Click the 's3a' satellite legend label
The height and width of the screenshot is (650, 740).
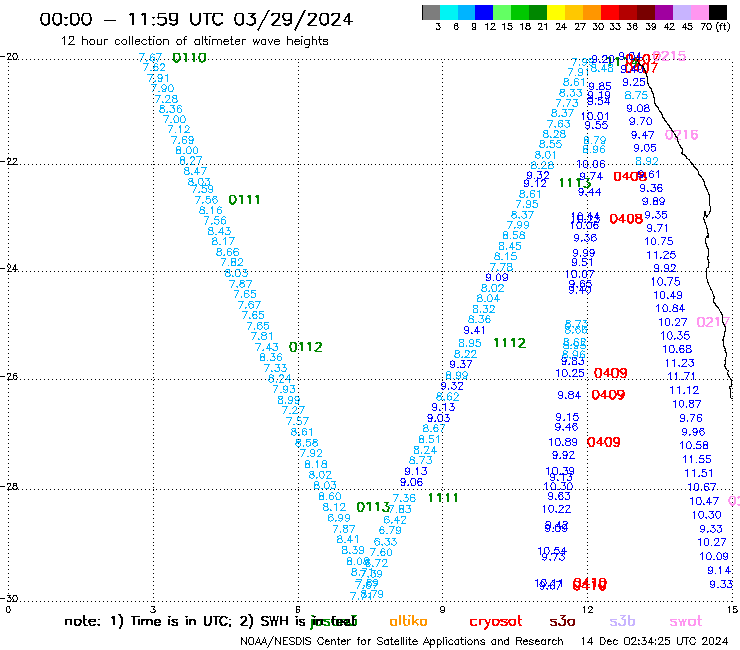pyautogui.click(x=562, y=621)
